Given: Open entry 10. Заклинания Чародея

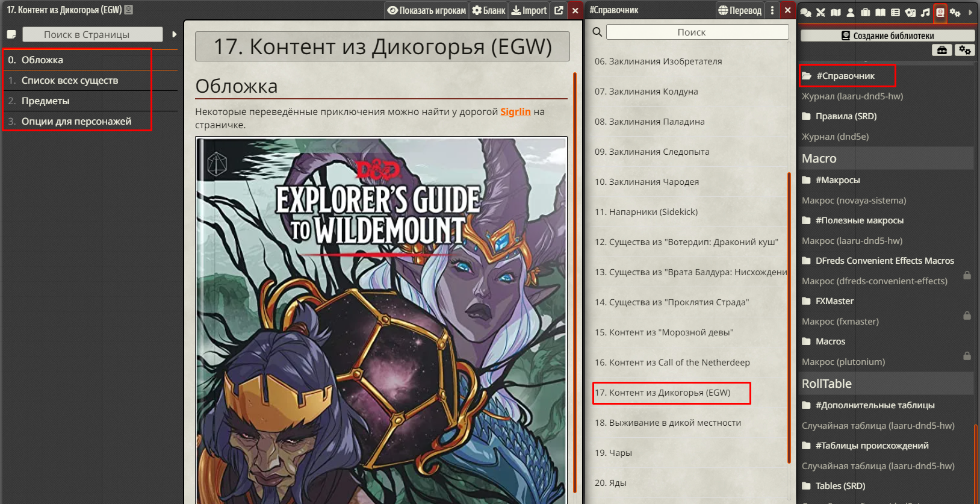Looking at the screenshot, I should point(689,182).
